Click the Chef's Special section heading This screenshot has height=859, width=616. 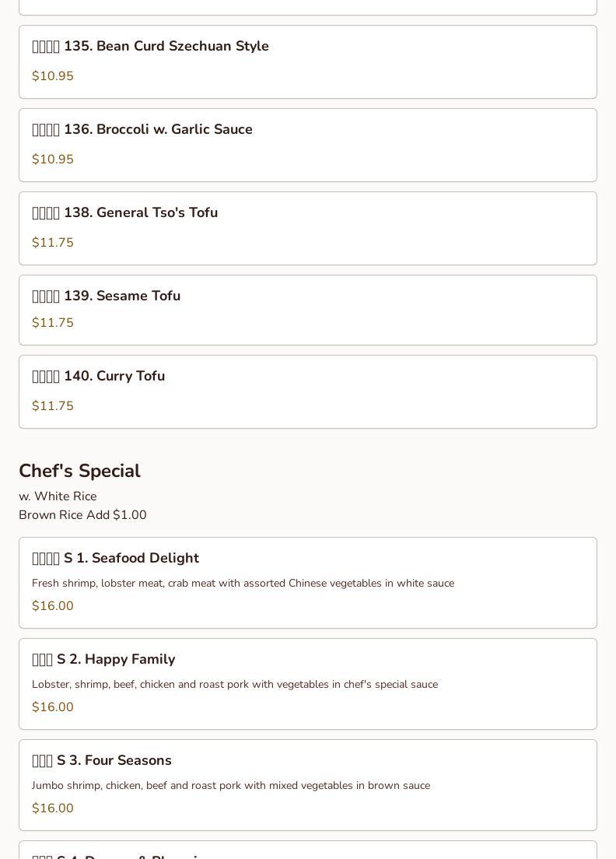click(80, 472)
